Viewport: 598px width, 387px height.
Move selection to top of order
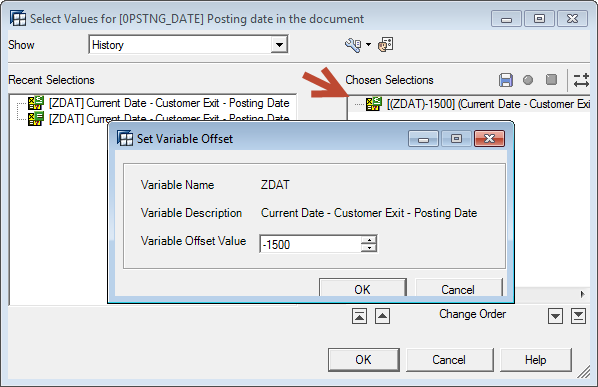click(359, 316)
